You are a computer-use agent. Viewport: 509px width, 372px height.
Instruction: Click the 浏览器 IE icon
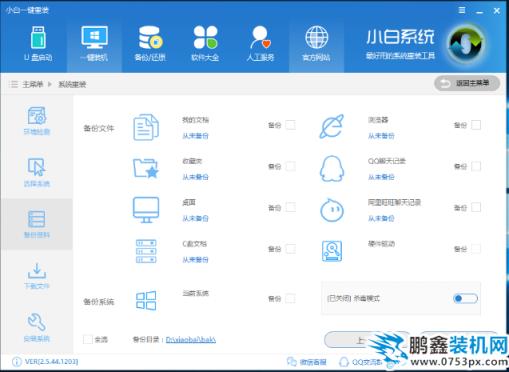[x=332, y=127]
